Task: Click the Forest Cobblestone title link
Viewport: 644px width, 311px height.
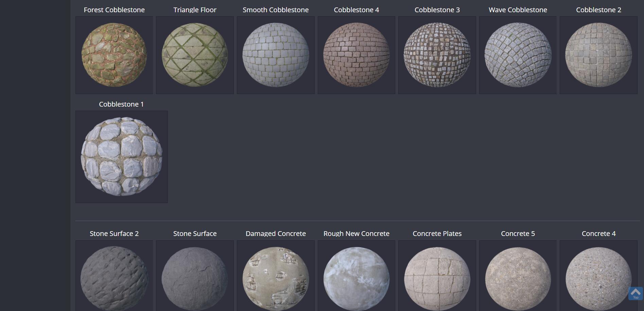Action: click(x=114, y=10)
